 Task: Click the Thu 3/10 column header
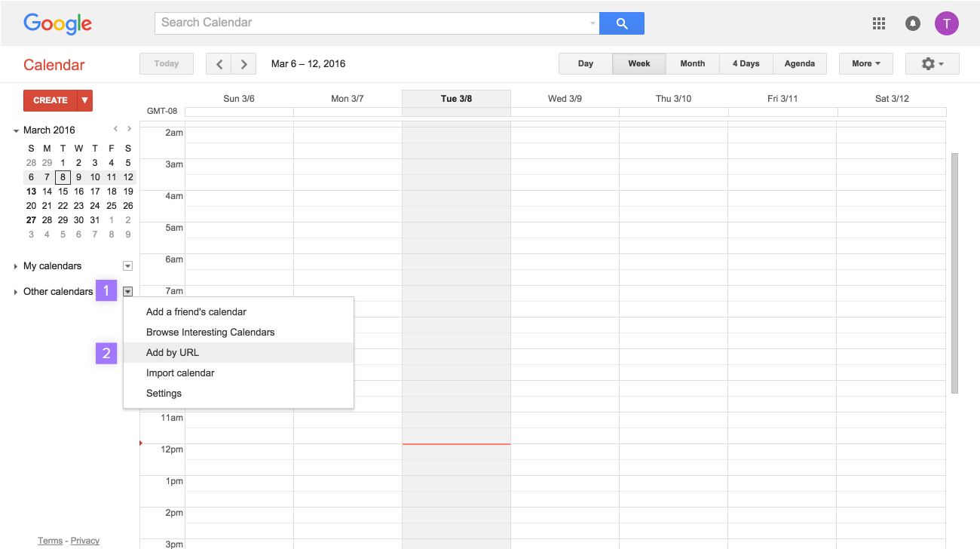pyautogui.click(x=673, y=99)
